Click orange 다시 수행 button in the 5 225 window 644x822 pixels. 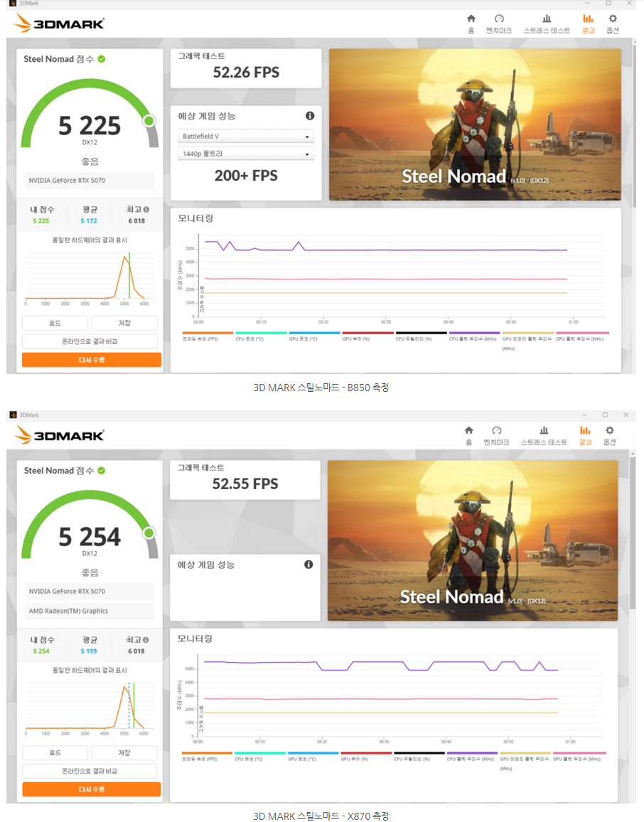click(x=92, y=360)
